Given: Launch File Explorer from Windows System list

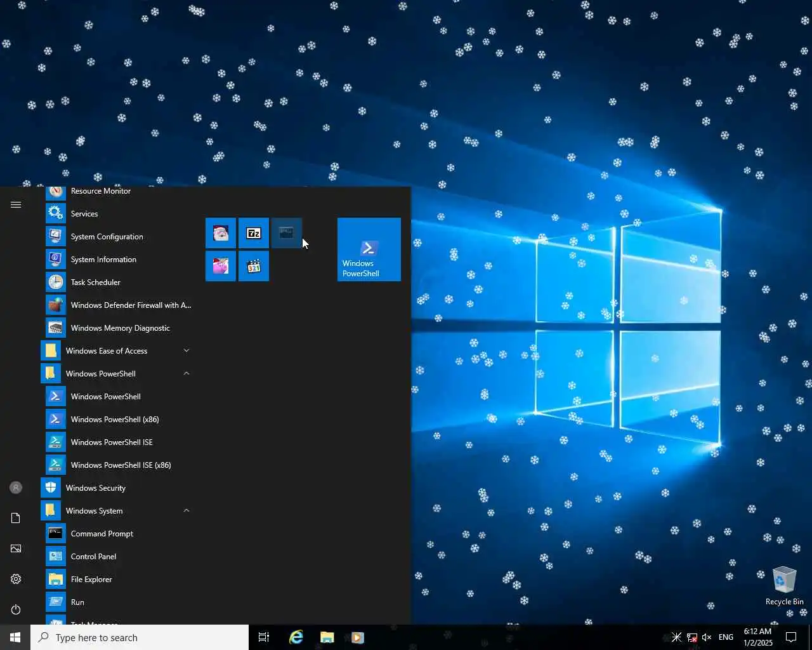Looking at the screenshot, I should [x=117, y=579].
